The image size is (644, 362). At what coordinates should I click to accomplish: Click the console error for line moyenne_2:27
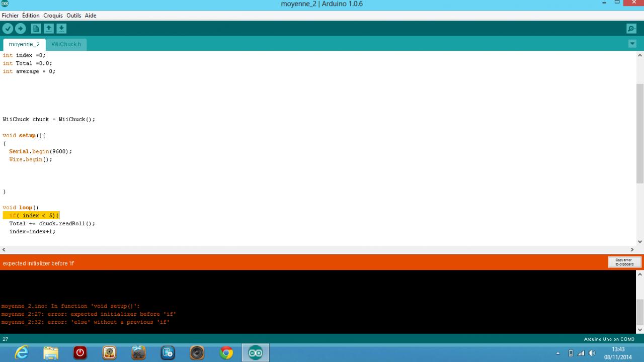(89, 314)
